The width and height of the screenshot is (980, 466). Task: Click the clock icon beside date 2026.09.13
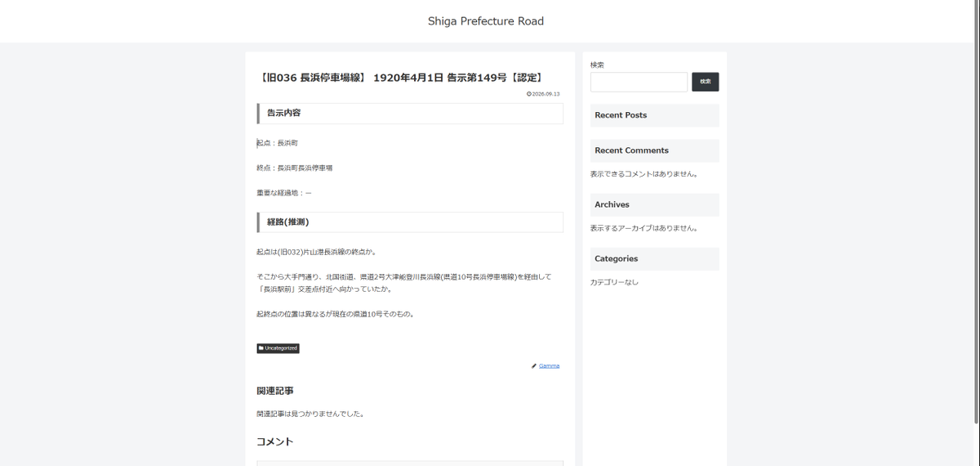[529, 94]
